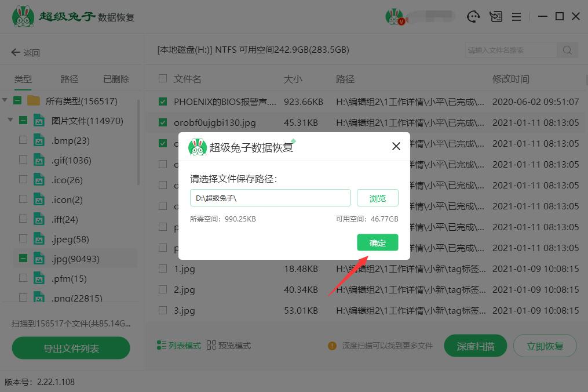Click the .icon(2) file type icon
This screenshot has width=588, height=392.
click(x=39, y=199)
